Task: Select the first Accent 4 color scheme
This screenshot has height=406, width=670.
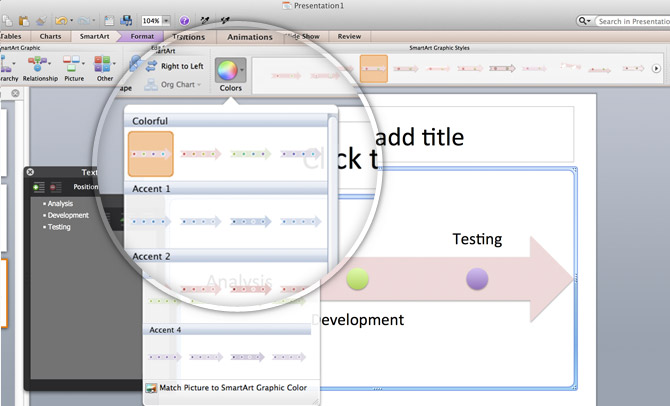Action: point(165,357)
